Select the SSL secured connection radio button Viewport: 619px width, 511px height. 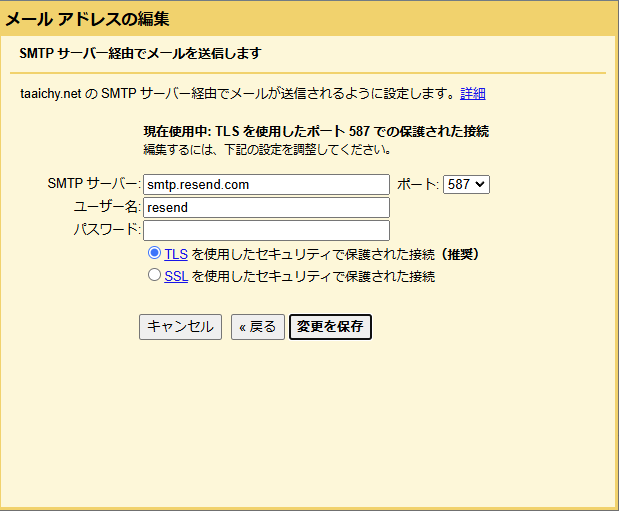154,275
